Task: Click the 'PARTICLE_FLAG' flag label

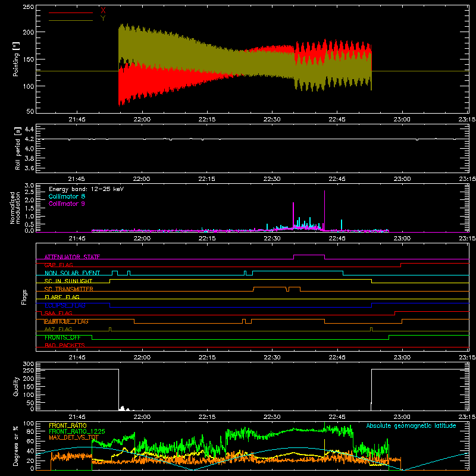Action: tap(67, 321)
